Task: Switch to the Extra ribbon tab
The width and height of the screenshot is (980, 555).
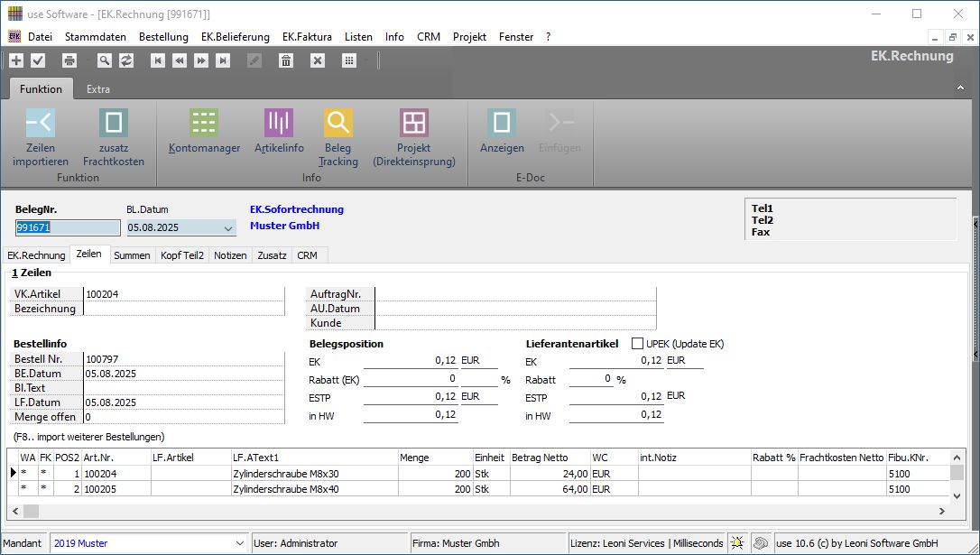Action: [98, 89]
